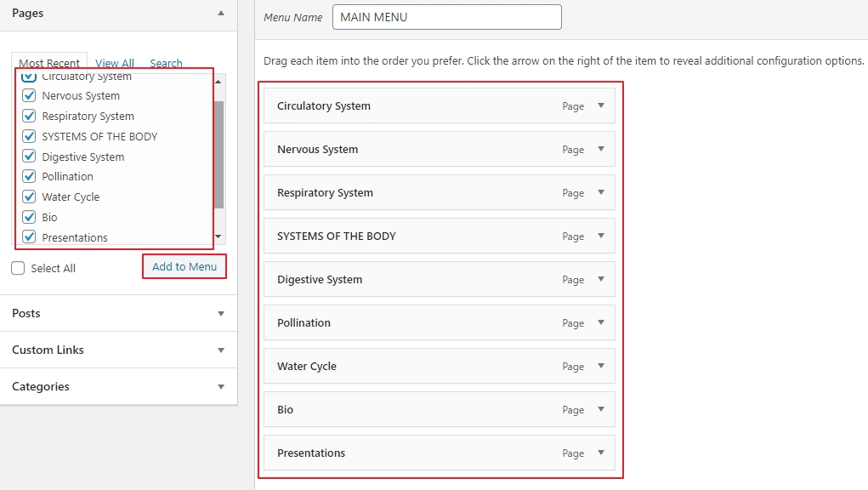Click the pages list scroll down arrow
Image resolution: width=868 pixels, height=490 pixels.
(x=218, y=236)
